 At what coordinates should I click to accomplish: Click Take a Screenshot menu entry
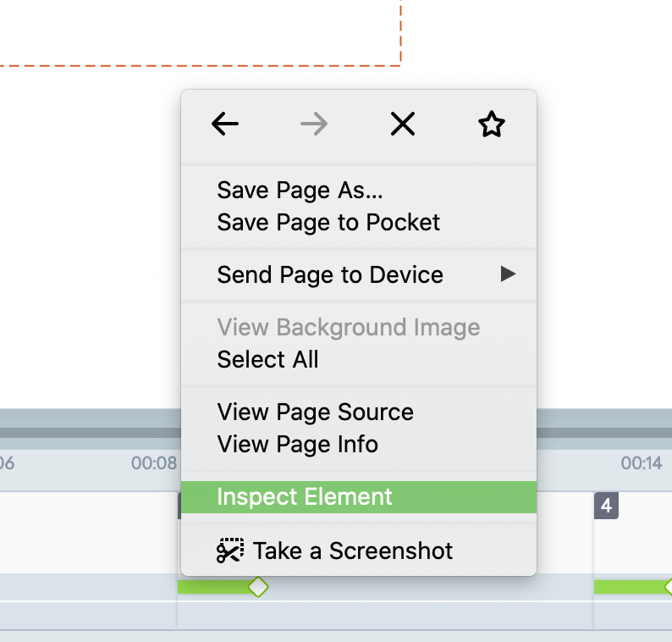[352, 551]
